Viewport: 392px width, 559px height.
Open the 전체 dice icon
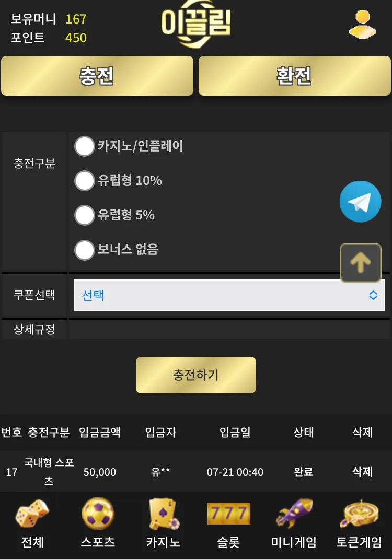point(32,514)
